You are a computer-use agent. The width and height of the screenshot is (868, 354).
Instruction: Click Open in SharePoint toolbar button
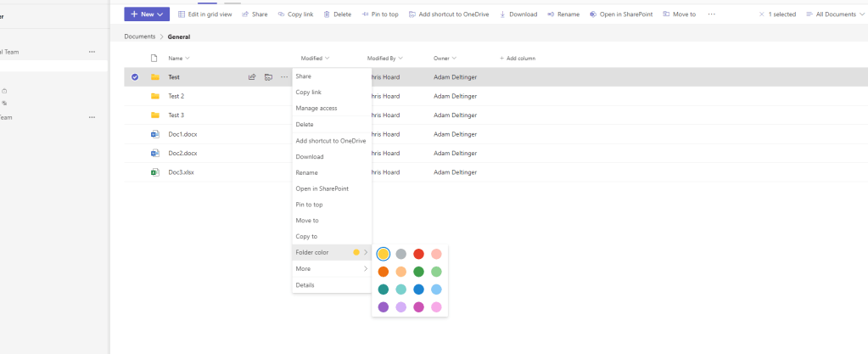[622, 14]
